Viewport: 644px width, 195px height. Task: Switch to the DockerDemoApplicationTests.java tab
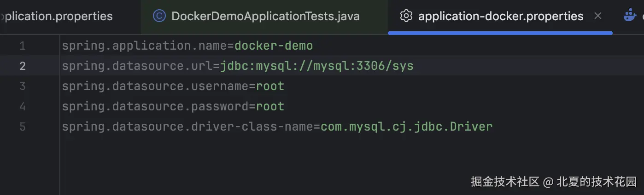265,16
